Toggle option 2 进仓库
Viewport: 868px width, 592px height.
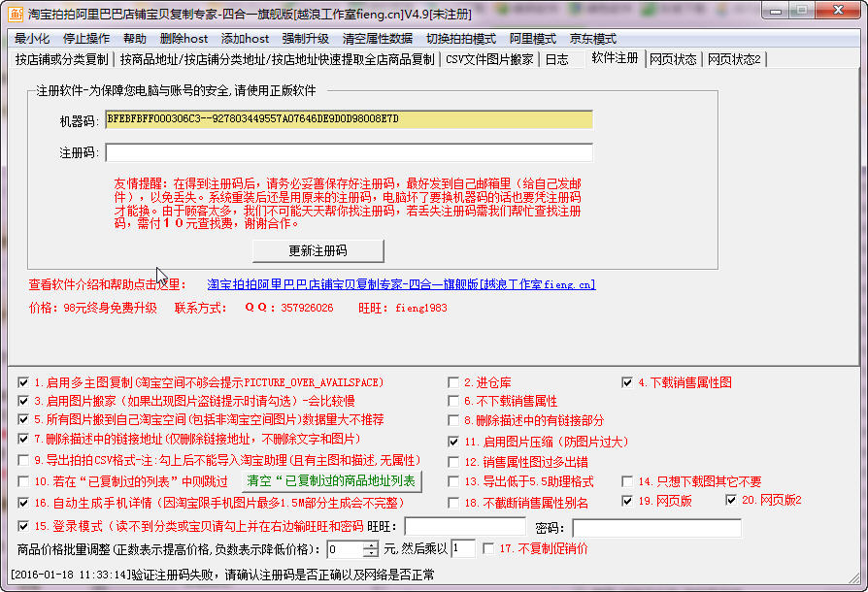click(x=453, y=382)
